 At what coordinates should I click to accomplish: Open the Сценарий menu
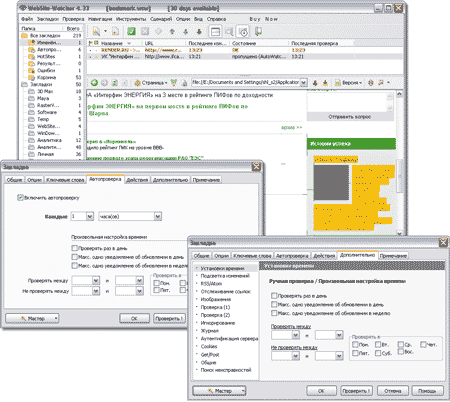point(161,19)
